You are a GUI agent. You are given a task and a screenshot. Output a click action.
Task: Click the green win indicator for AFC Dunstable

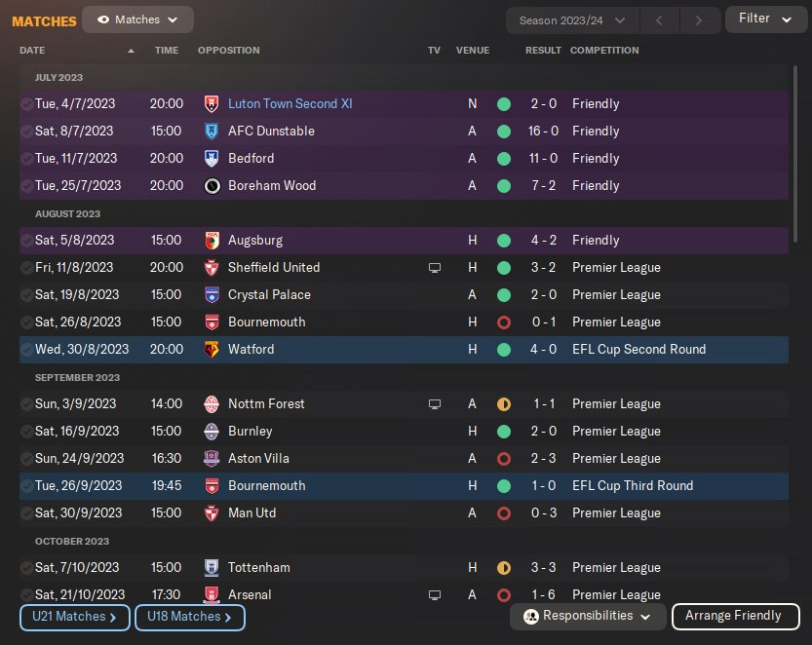click(x=503, y=131)
